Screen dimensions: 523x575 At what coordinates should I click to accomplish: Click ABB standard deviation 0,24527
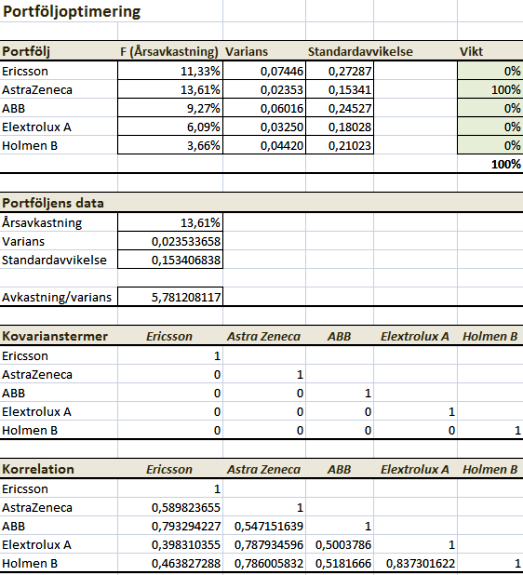[340, 108]
